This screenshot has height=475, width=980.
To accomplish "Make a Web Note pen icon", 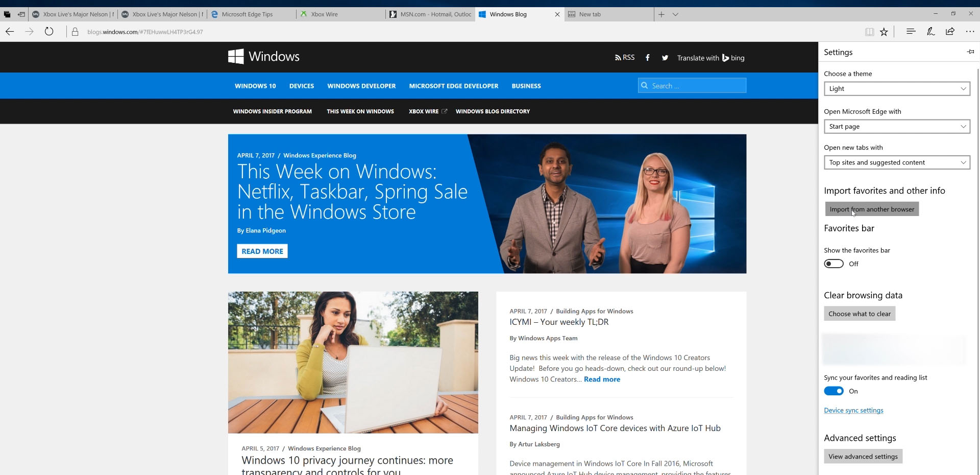I will point(930,32).
